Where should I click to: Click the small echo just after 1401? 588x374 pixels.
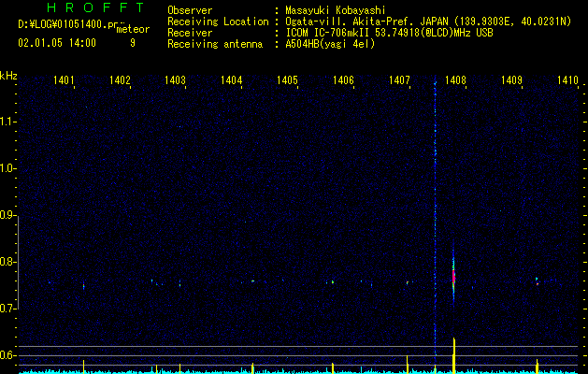(x=83, y=287)
